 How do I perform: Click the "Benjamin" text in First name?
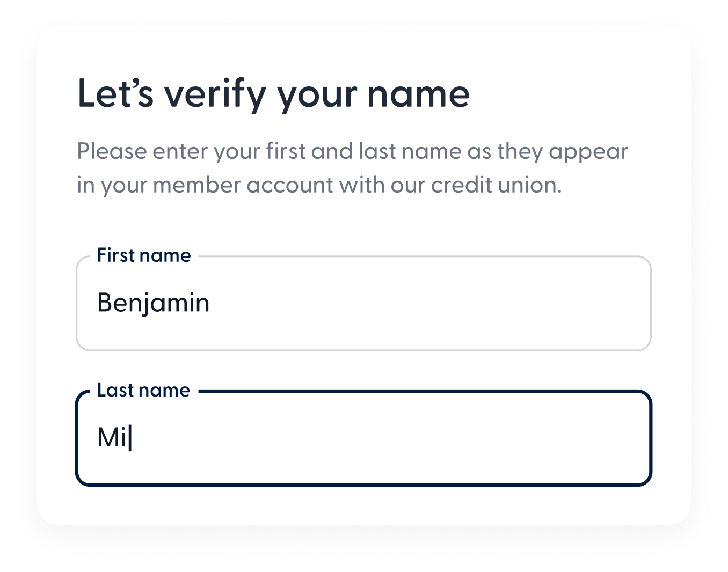tap(153, 303)
